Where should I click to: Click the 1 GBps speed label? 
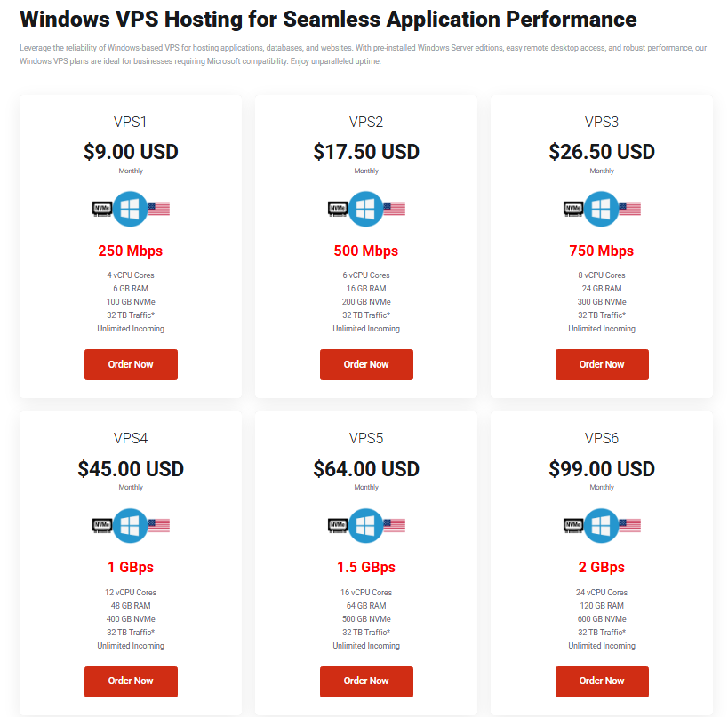click(131, 567)
